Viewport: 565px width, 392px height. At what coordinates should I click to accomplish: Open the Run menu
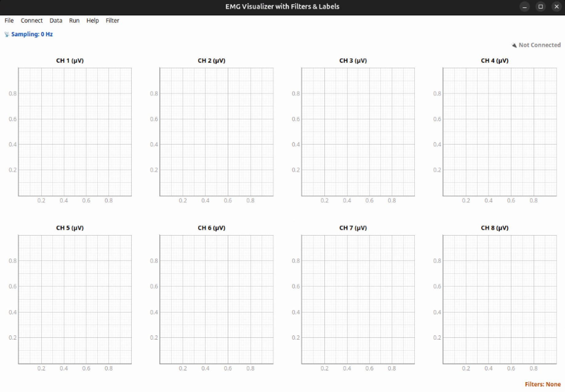[74, 21]
